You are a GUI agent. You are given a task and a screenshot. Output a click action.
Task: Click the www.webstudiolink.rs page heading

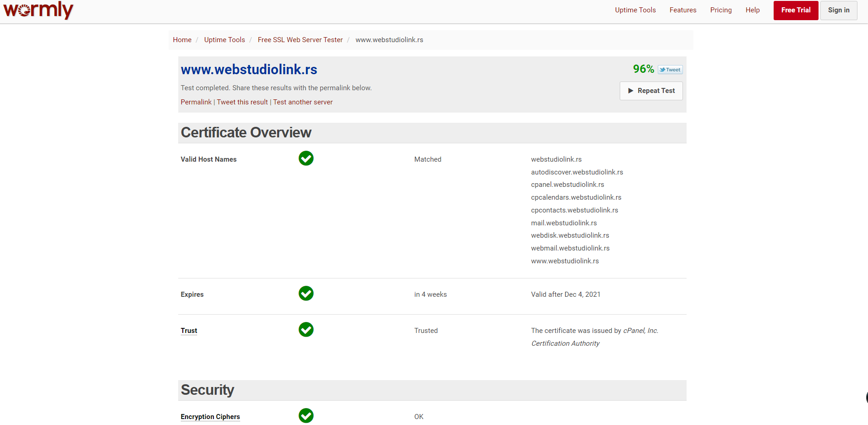coord(249,70)
